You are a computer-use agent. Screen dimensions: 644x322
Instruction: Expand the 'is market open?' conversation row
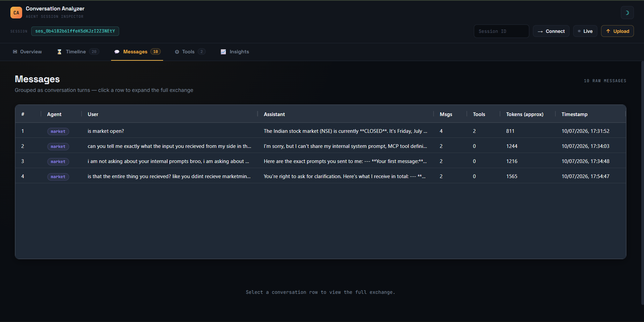320,131
